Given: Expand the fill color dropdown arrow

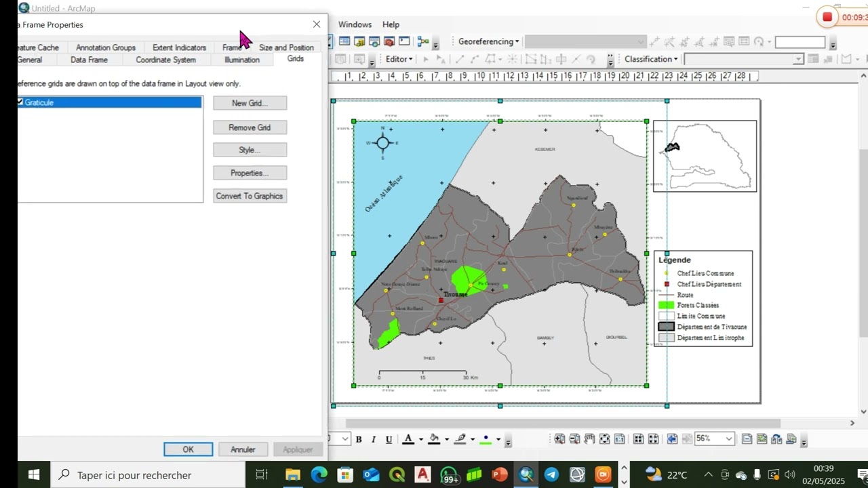Looking at the screenshot, I should point(446,439).
